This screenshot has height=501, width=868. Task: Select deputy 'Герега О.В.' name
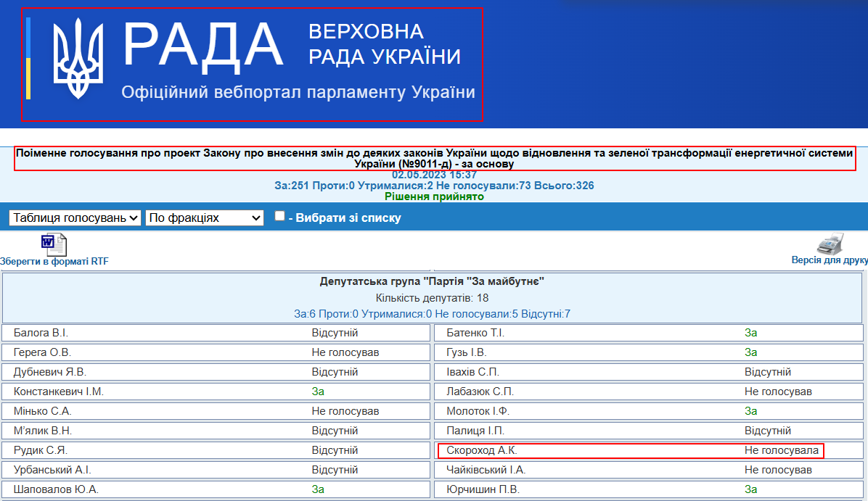[x=43, y=352]
